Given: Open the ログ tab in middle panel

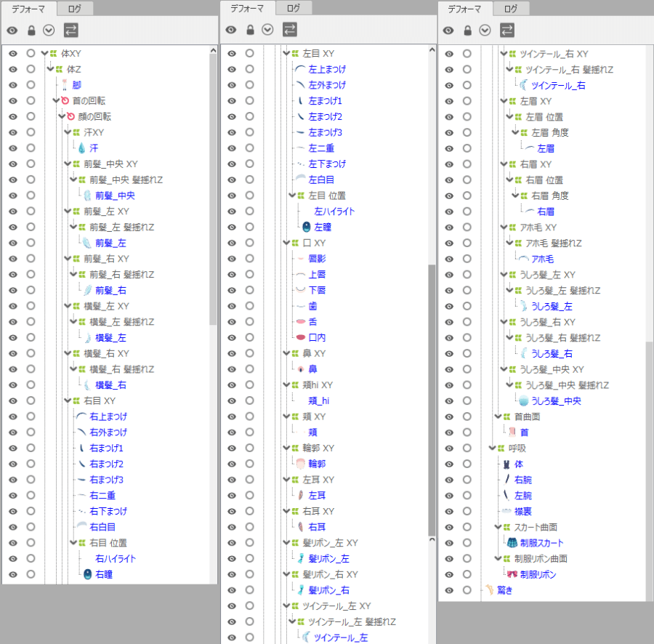Looking at the screenshot, I should pos(294,8).
